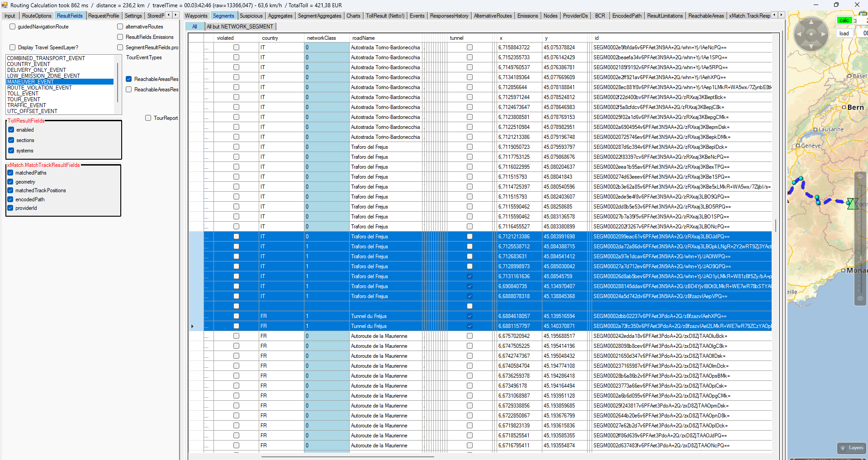Uncheck the matchedPaths checkbox
The width and height of the screenshot is (868, 460).
pyautogui.click(x=10, y=173)
